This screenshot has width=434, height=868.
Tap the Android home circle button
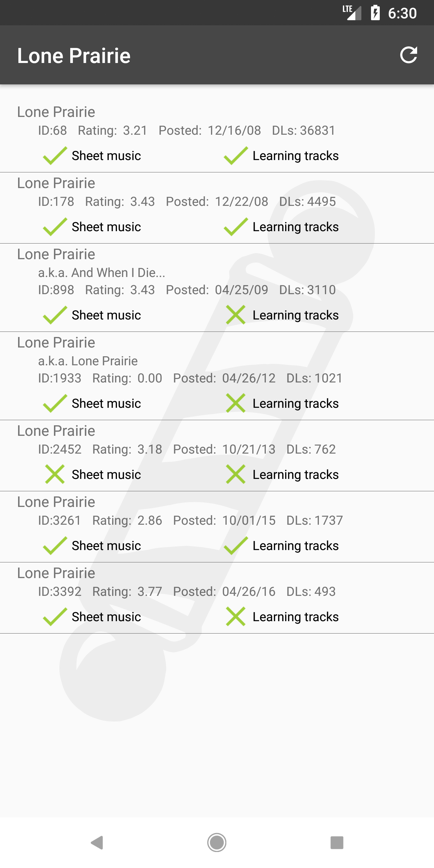point(217,842)
